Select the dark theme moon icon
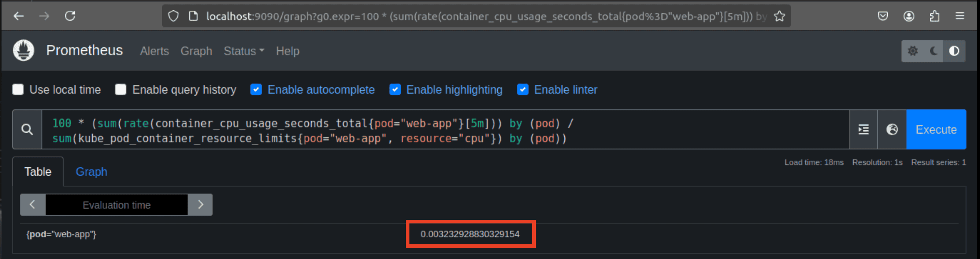Viewport: 980px width, 259px height. [x=933, y=51]
